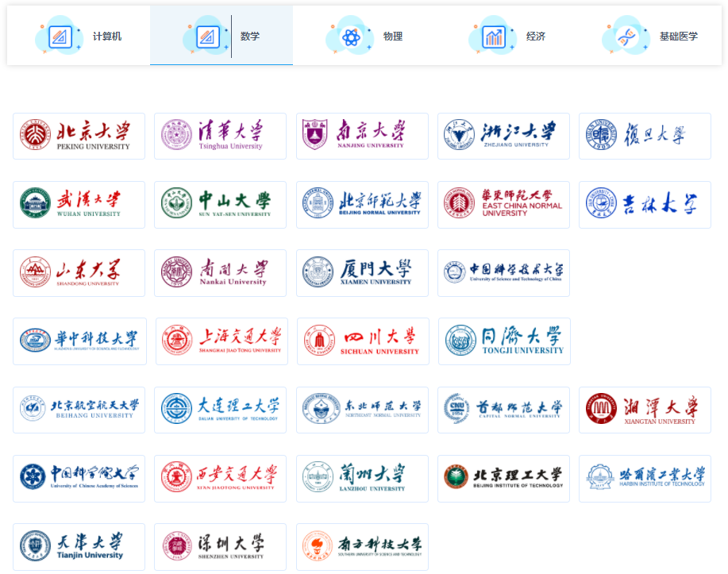Choose the Fudan University (復旦大學) card
Screen dimensions: 728x574
click(645, 136)
